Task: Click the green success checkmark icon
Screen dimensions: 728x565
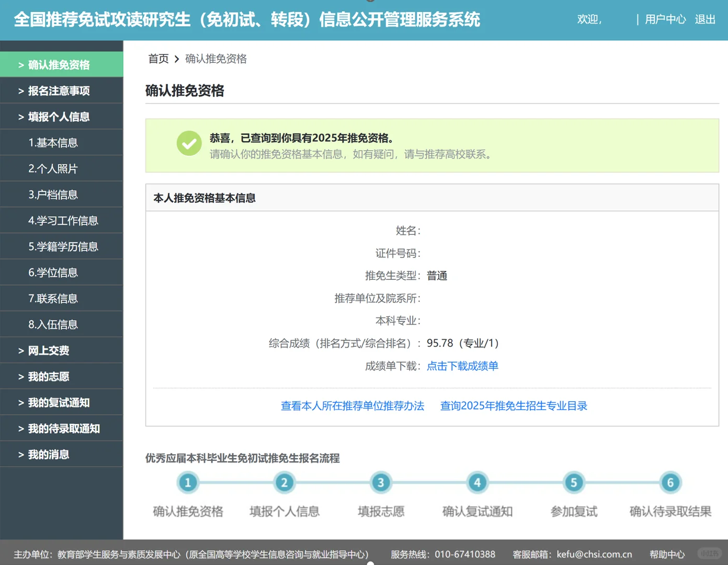Action: coord(189,143)
